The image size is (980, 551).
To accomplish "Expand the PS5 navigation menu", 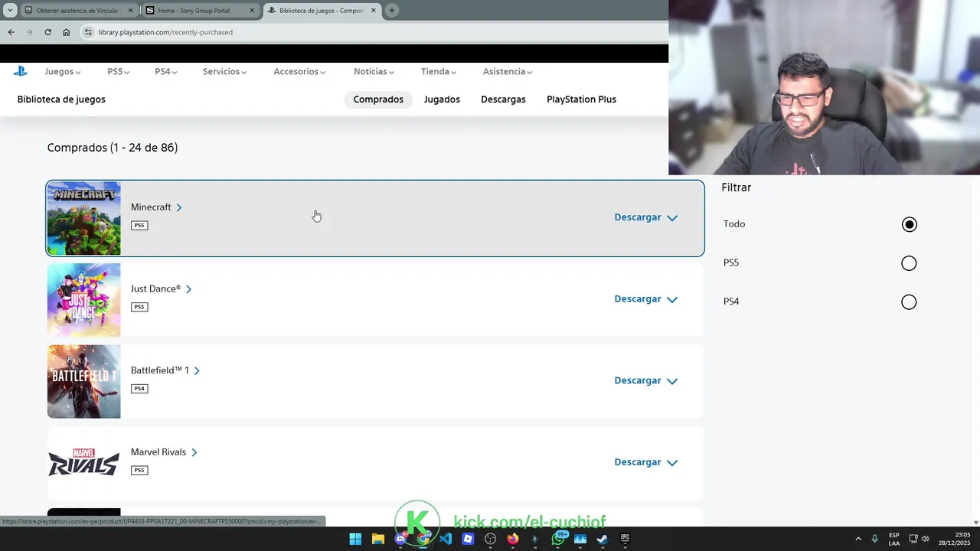I will click(x=118, y=71).
